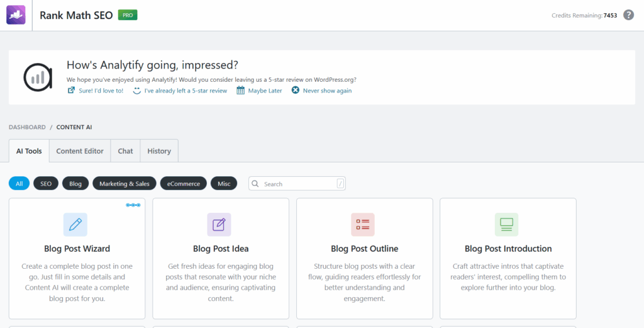Click the Never show again link
Viewport: 644px width, 328px height.
(x=327, y=91)
